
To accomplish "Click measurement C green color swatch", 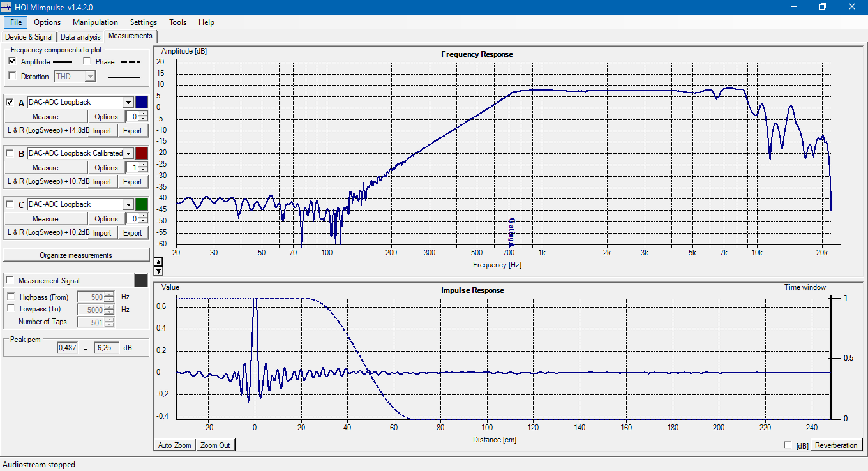I will point(142,204).
